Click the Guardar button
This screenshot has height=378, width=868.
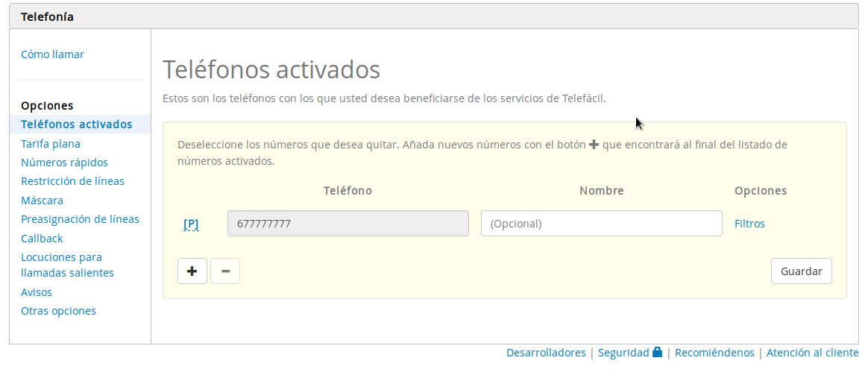tap(801, 271)
